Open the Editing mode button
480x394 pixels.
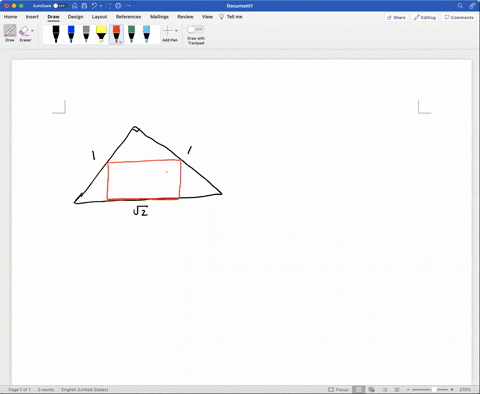click(425, 17)
